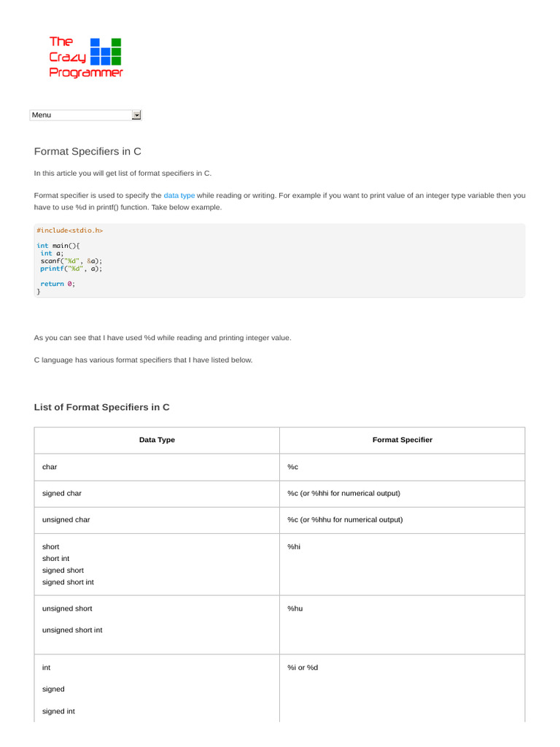Click the "#include<stdio.h>" line in code
The height and width of the screenshot is (747, 560).
pos(70,231)
